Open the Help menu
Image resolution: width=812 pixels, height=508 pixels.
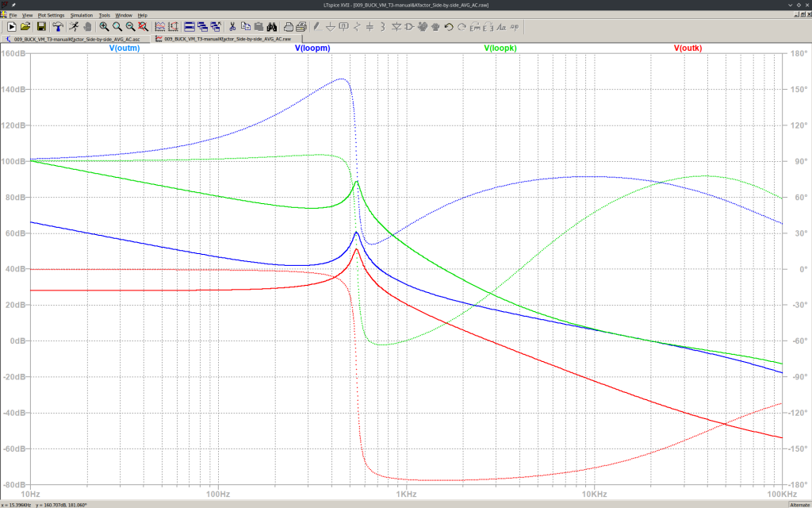tap(143, 16)
